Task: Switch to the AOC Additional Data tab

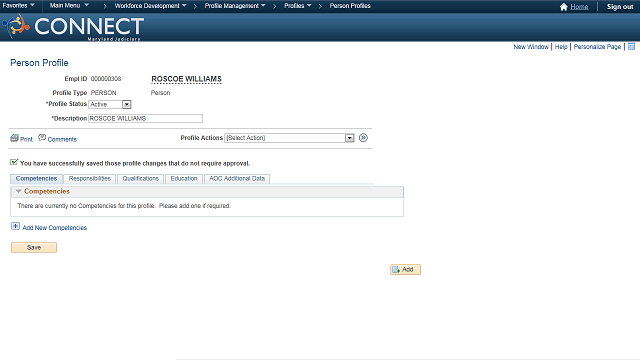Action: pyautogui.click(x=237, y=179)
